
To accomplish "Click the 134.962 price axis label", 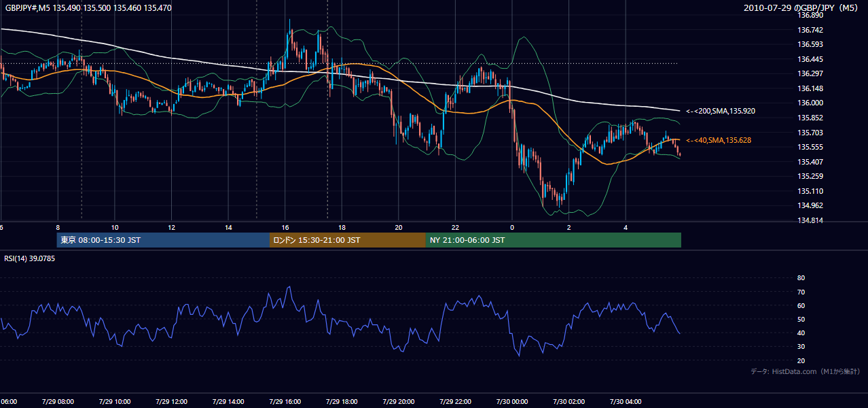I will (x=810, y=205).
